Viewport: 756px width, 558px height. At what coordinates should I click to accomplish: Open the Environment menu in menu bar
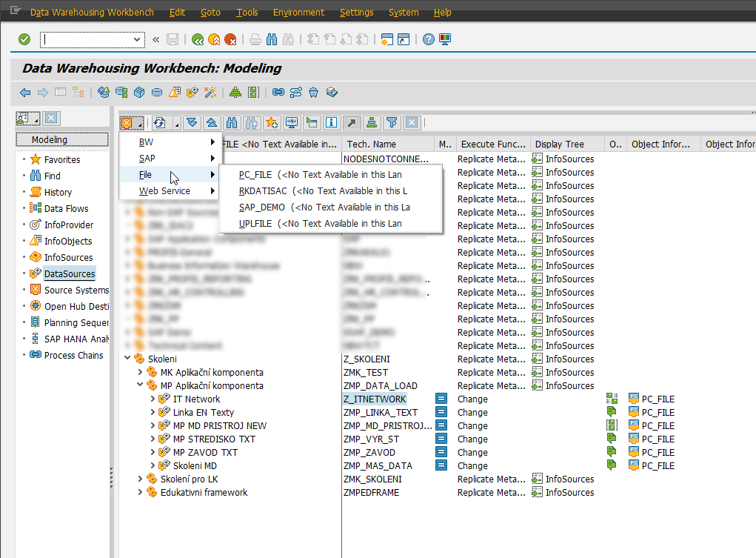point(298,13)
